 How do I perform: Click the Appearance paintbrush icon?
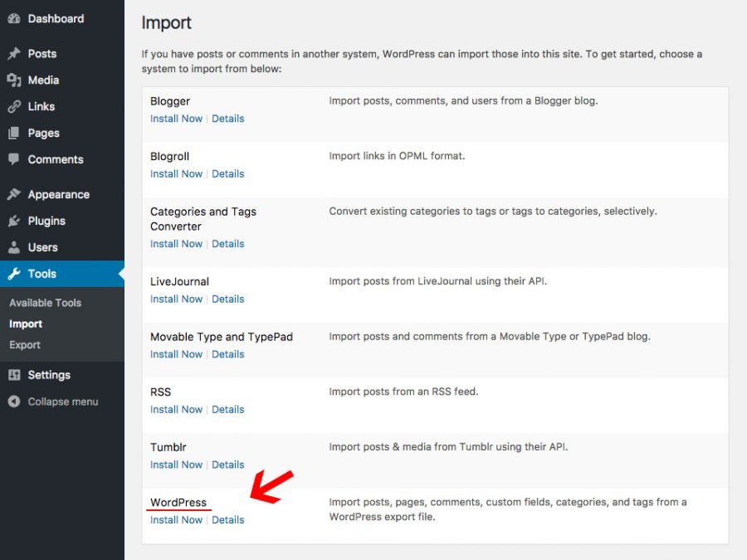(x=14, y=194)
